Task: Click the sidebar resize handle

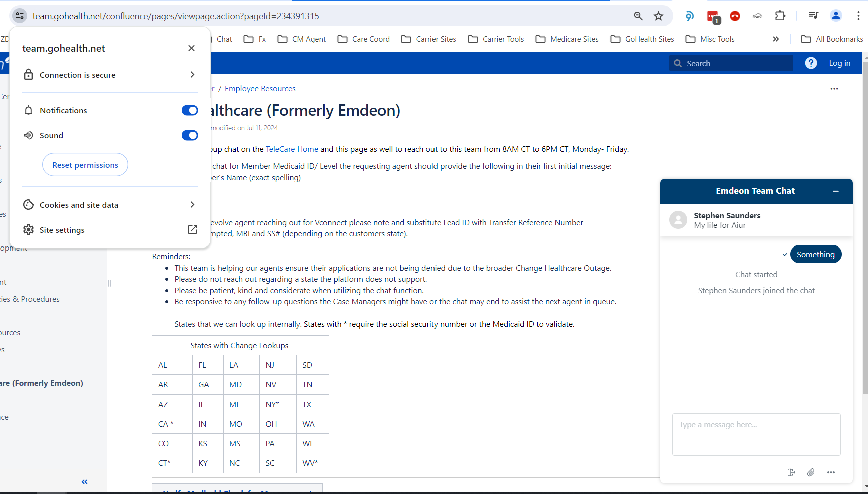Action: coord(109,283)
